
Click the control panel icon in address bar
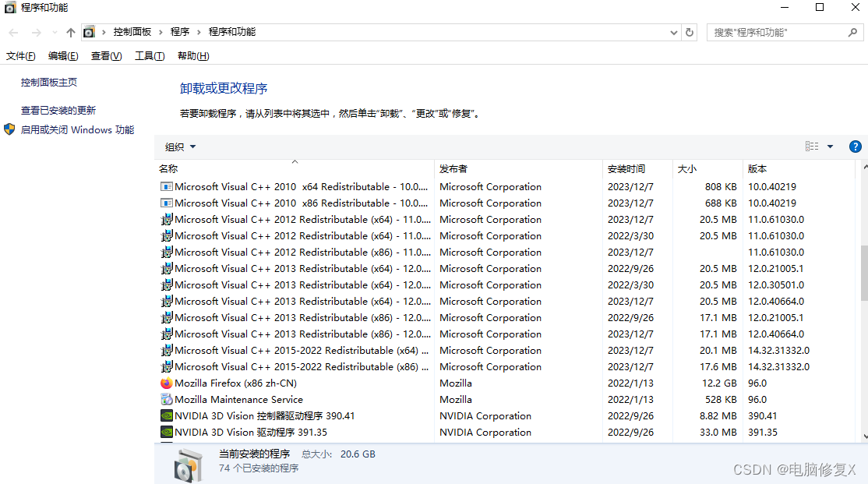(x=89, y=32)
